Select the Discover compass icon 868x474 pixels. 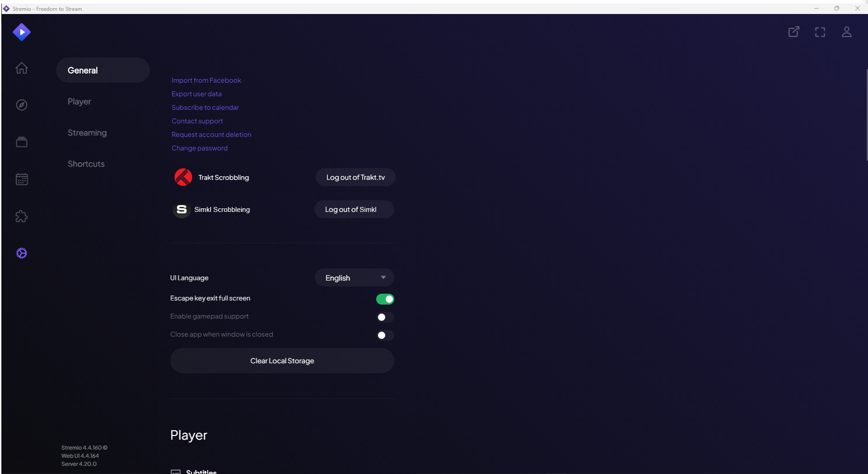tap(21, 105)
